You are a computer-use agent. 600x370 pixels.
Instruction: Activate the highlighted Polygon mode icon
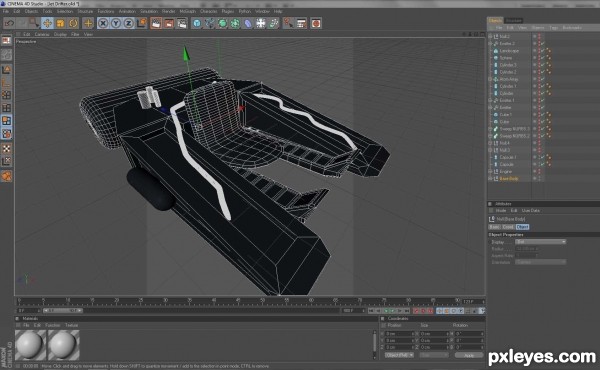point(7,121)
